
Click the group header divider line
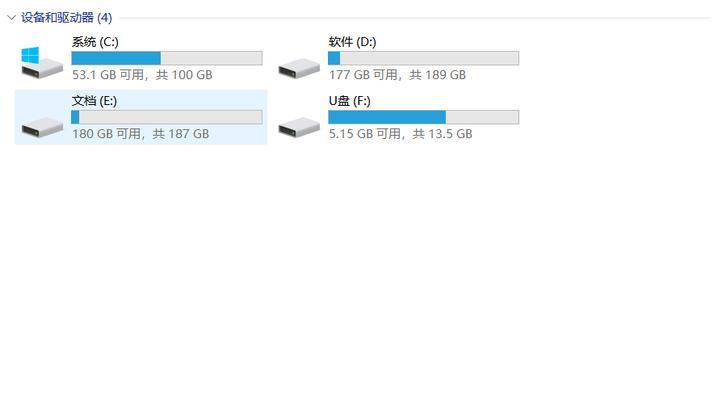pos(415,18)
